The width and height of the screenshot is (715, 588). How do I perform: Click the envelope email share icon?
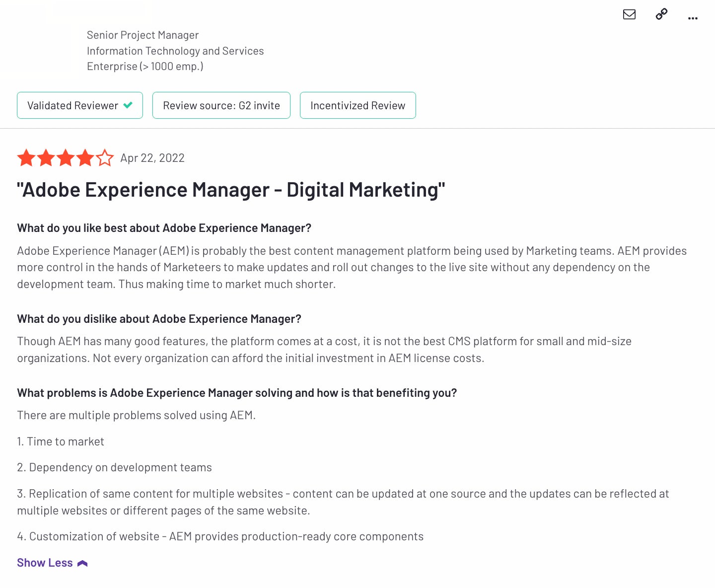(x=629, y=14)
